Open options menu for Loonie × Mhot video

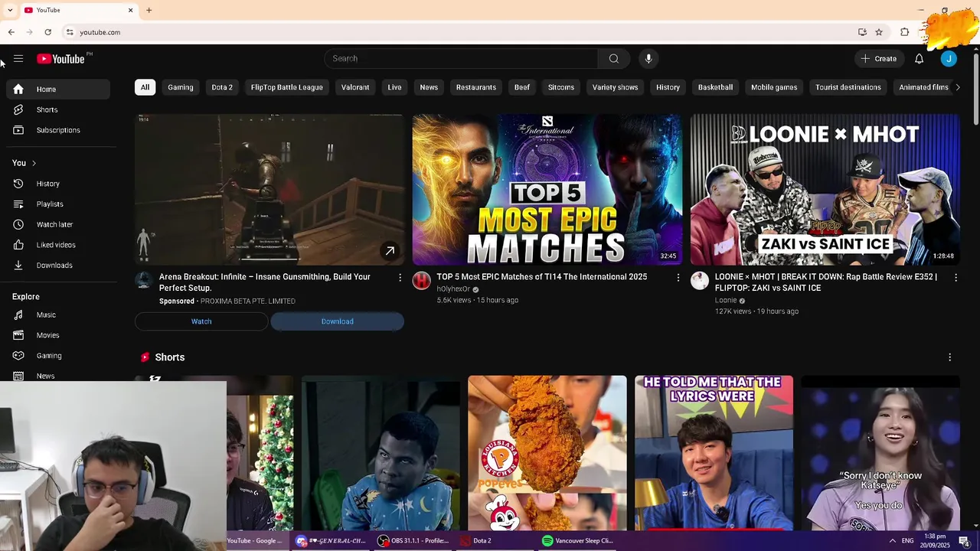point(955,277)
